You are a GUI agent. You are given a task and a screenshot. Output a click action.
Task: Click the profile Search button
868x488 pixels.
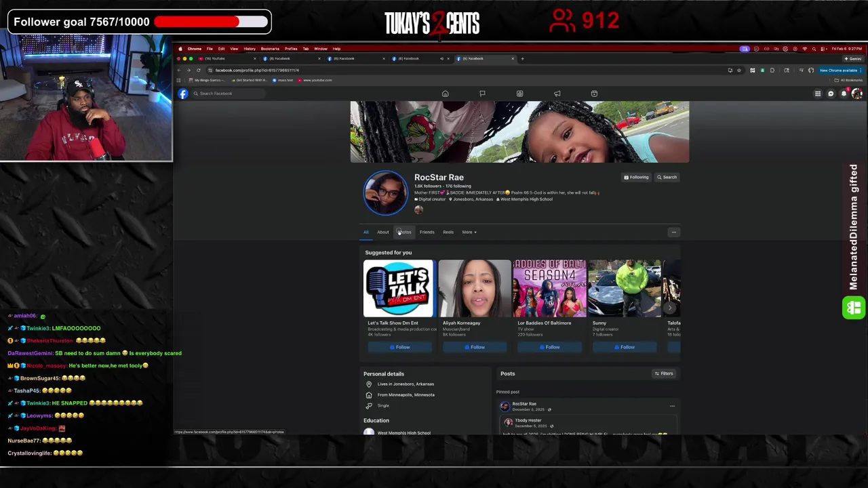click(667, 178)
